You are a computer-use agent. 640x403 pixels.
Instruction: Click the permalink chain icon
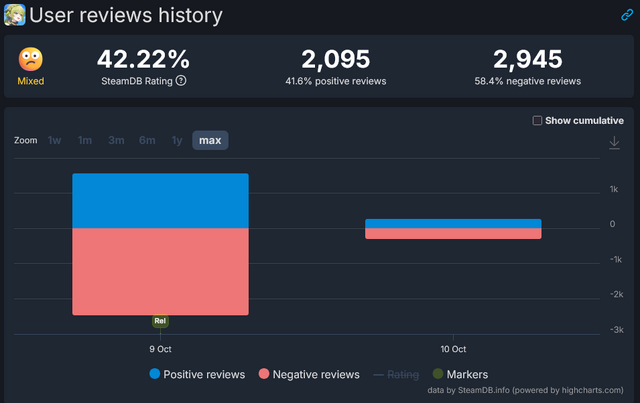click(x=627, y=16)
